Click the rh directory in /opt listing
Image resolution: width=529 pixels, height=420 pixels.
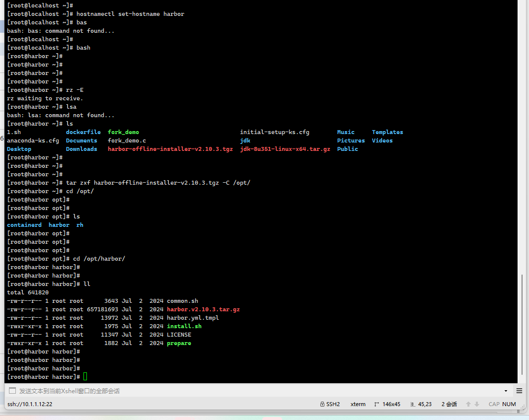79,225
